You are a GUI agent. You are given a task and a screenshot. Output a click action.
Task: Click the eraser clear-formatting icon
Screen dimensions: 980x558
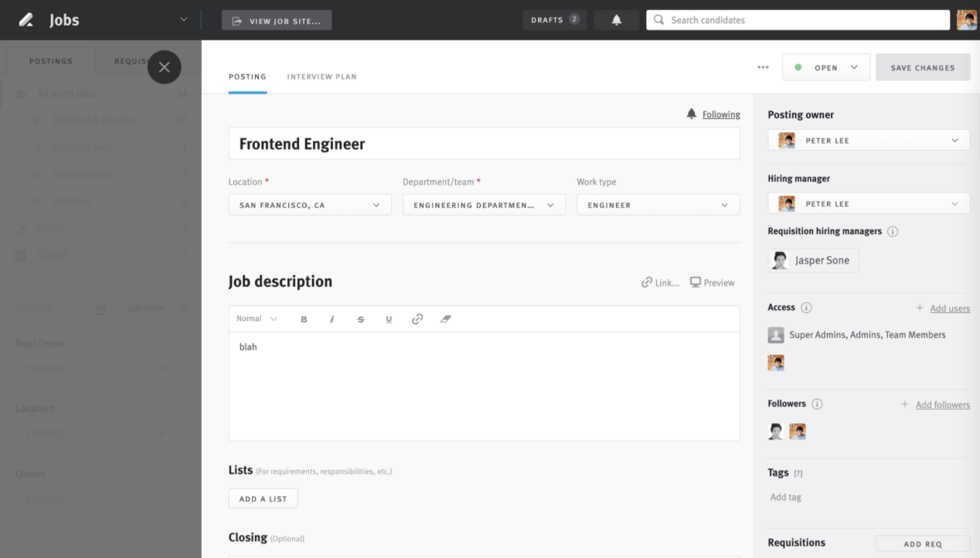[x=445, y=319]
